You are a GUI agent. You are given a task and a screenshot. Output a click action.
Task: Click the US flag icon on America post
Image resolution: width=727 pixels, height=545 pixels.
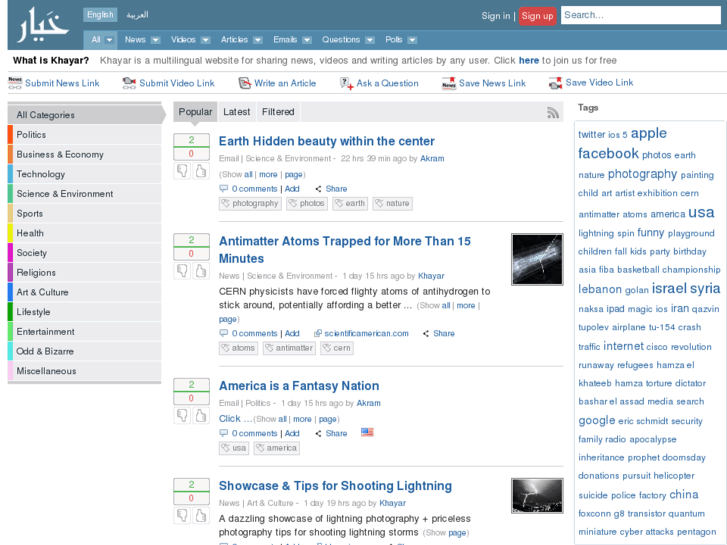click(367, 432)
